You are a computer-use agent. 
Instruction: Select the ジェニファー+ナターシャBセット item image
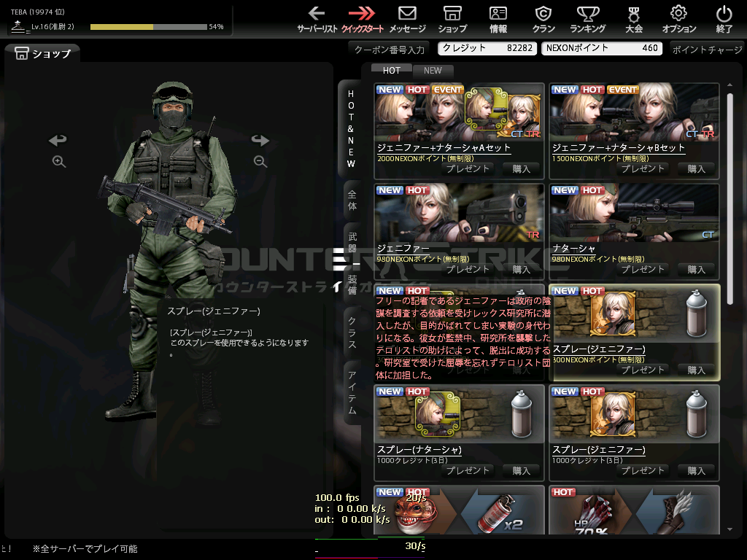coord(634,112)
